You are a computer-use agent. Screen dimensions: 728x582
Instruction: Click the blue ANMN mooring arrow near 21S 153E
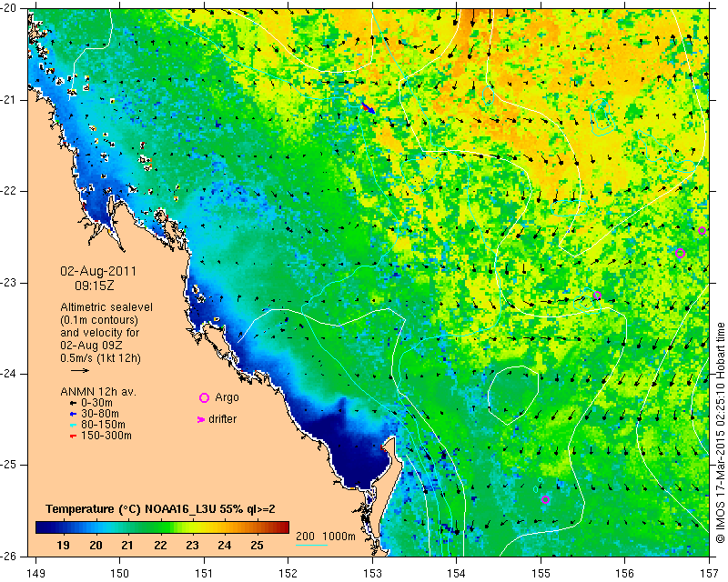pos(369,107)
